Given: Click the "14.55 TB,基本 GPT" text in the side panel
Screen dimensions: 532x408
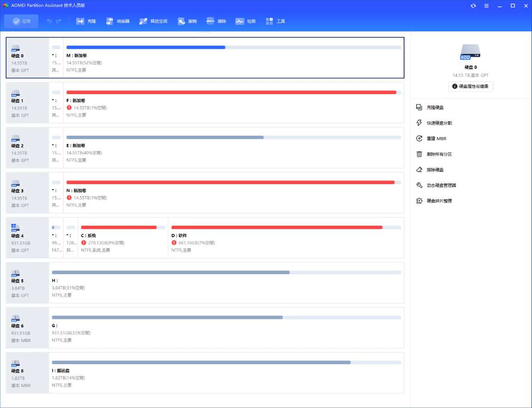Looking at the screenshot, I should (470, 75).
